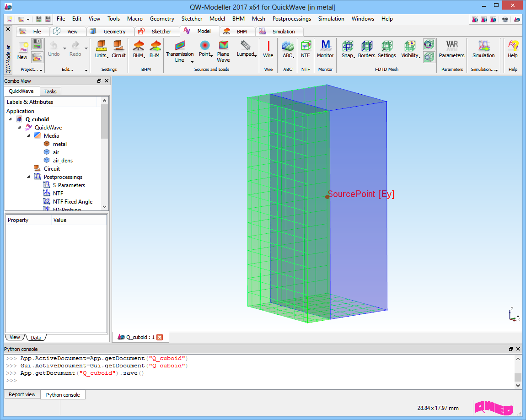Open the Project... group dropdown
The height and width of the screenshot is (420, 526).
pyautogui.click(x=41, y=70)
